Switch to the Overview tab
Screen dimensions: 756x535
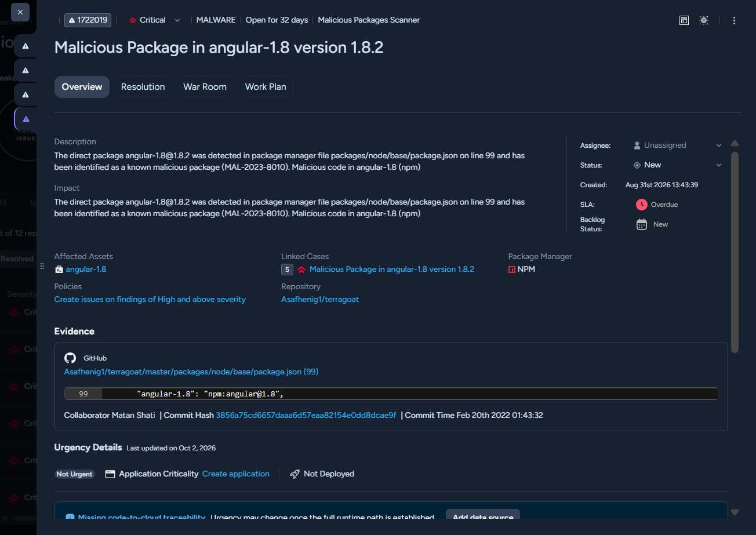82,87
